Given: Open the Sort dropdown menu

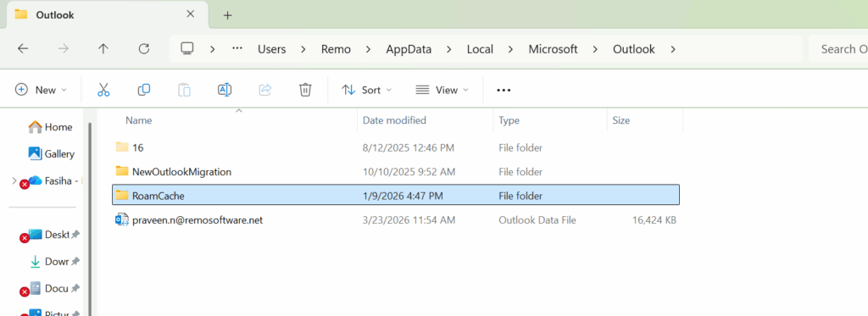Looking at the screenshot, I should [366, 90].
